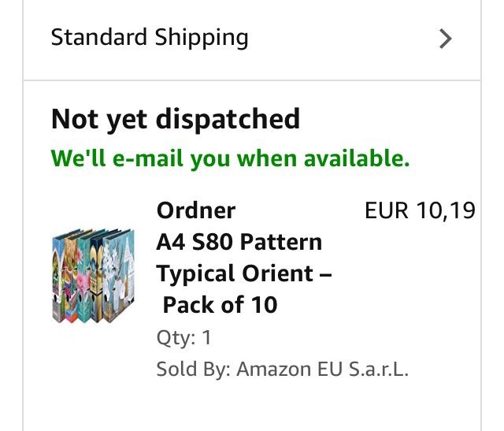Click the Amazon EU S.a.r.L. seller name

pos(323,369)
